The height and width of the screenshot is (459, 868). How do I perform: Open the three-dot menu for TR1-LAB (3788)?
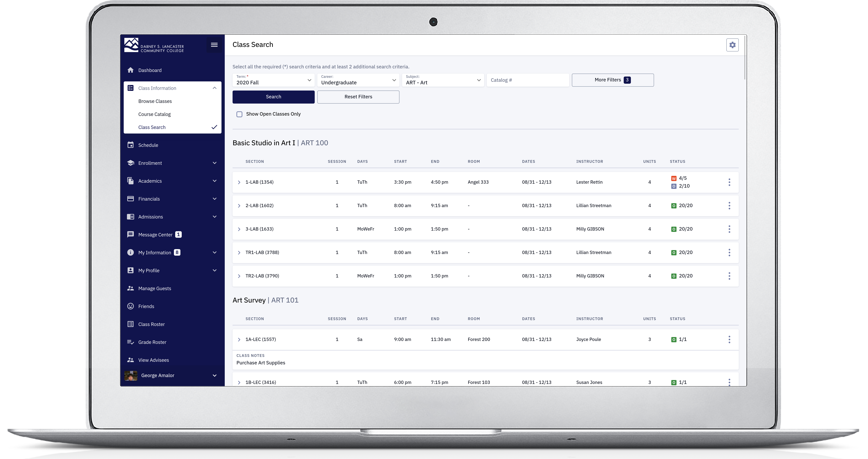coord(729,252)
